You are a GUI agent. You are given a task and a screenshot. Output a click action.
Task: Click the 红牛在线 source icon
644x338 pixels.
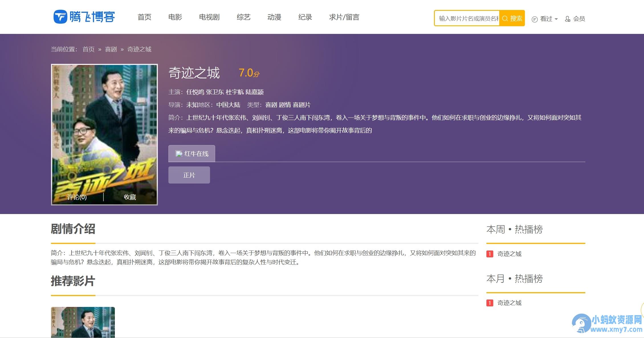(x=179, y=154)
